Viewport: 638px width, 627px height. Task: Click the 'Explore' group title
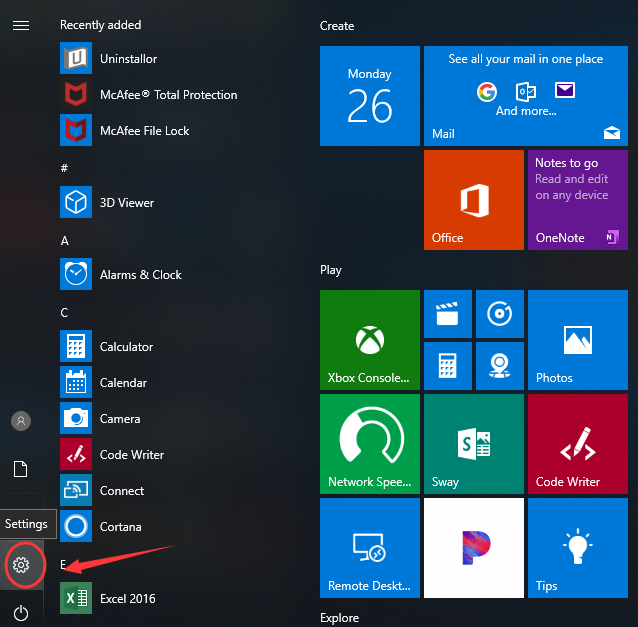pos(339,618)
